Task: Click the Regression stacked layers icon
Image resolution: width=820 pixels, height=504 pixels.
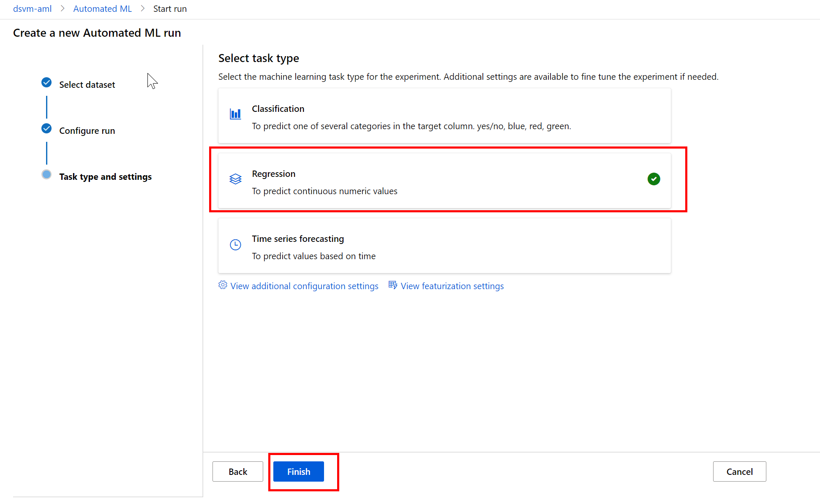Action: click(235, 179)
